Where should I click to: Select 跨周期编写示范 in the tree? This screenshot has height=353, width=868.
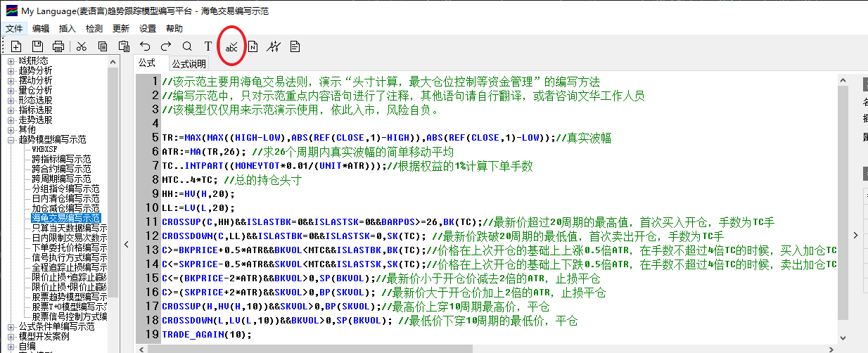(61, 179)
